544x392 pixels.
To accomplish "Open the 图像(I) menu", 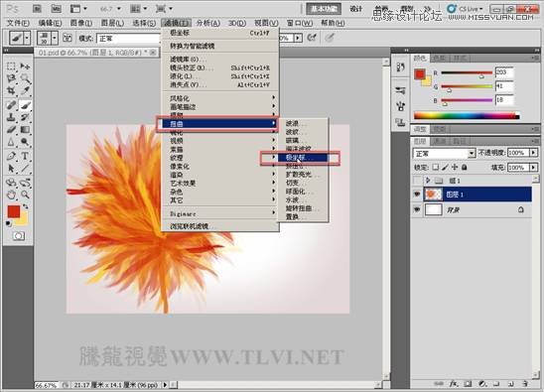I will pos(81,23).
